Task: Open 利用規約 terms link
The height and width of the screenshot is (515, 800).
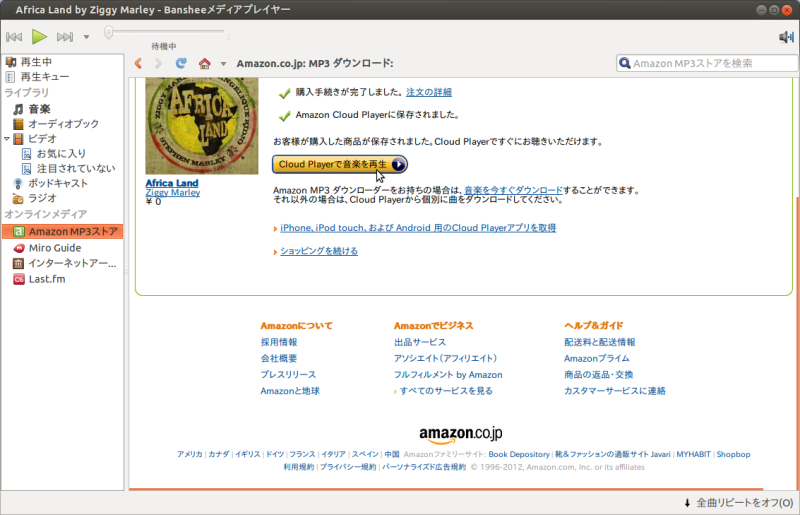Action: point(298,467)
